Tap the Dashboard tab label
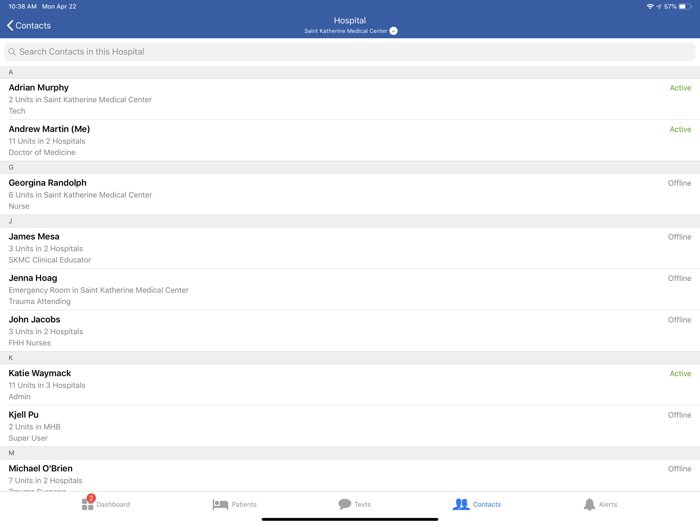The image size is (700, 525). 113,504
